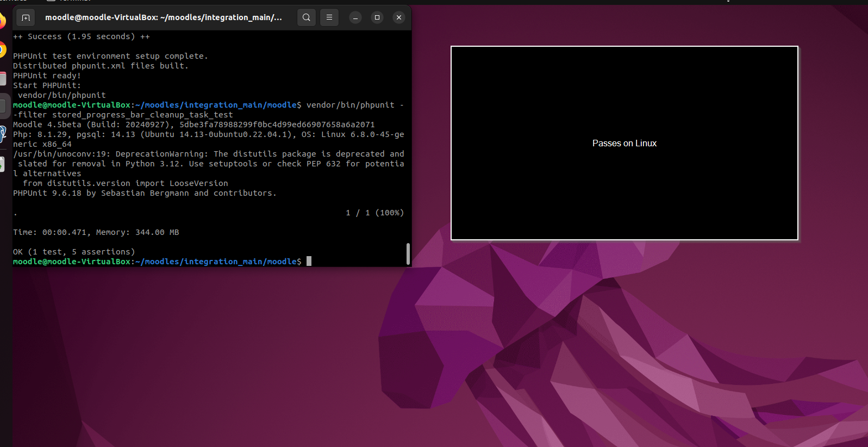Open the terminal hamburger menu
Viewport: 868px width, 447px height.
pyautogui.click(x=329, y=17)
